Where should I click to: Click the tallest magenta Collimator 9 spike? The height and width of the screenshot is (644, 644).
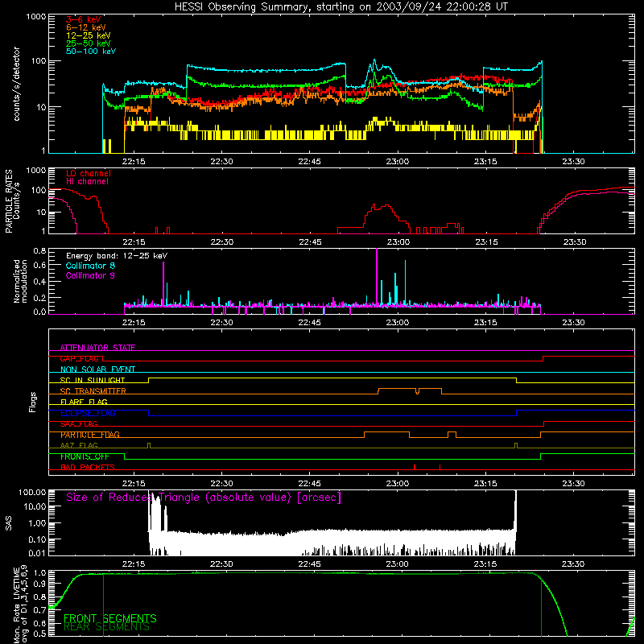click(x=377, y=277)
